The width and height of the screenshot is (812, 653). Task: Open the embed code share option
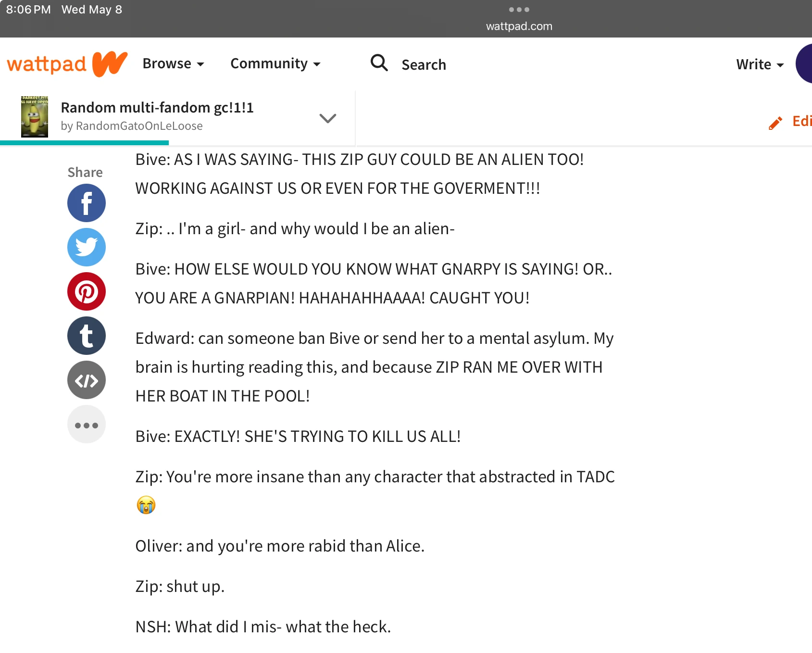tap(87, 380)
